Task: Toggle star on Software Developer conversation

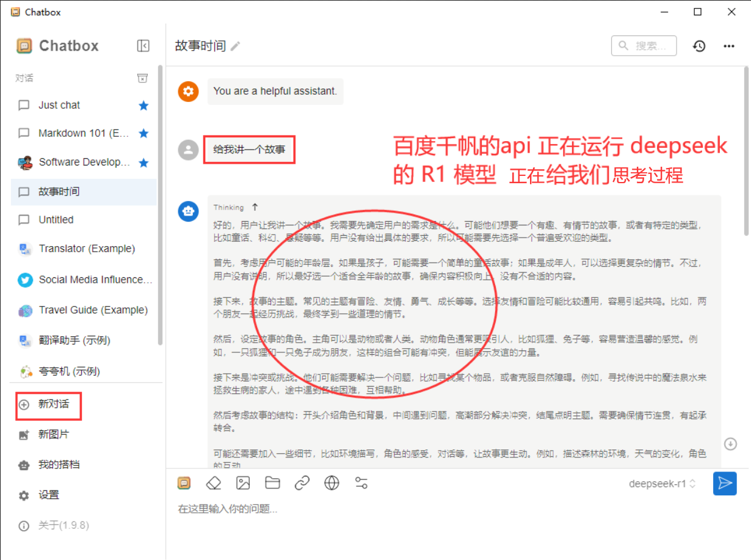Action: pyautogui.click(x=143, y=162)
